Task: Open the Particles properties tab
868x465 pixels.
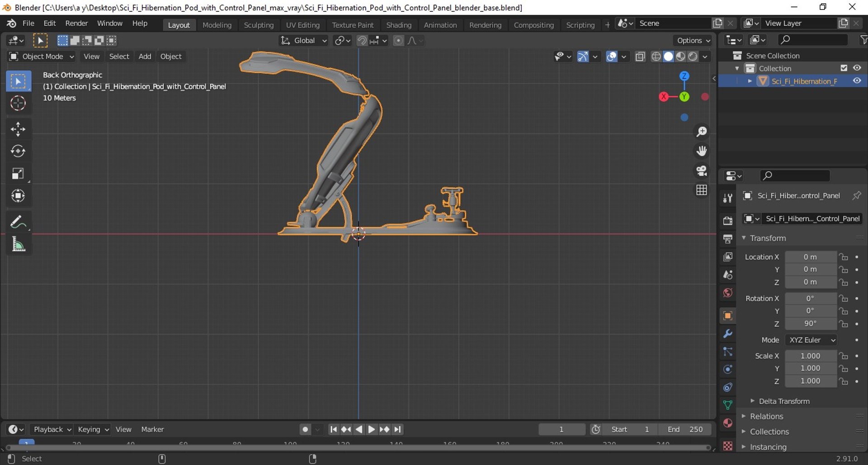Action: [727, 351]
